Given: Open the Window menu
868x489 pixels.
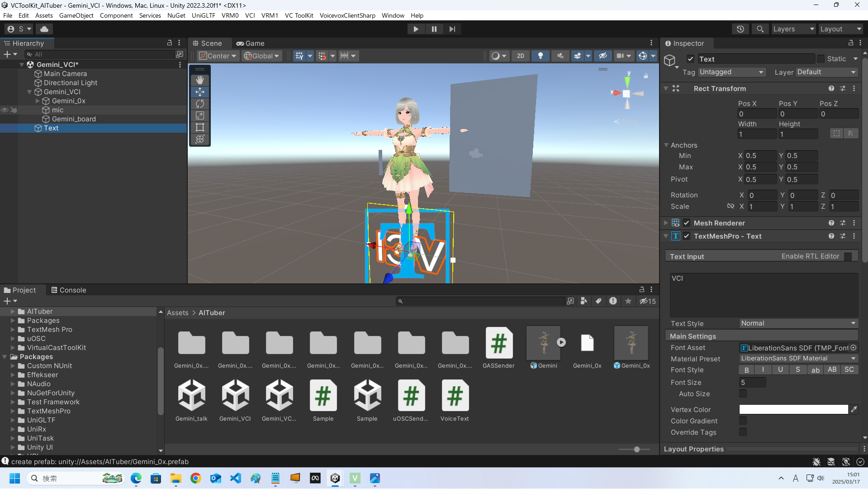Looking at the screenshot, I should coord(393,15).
